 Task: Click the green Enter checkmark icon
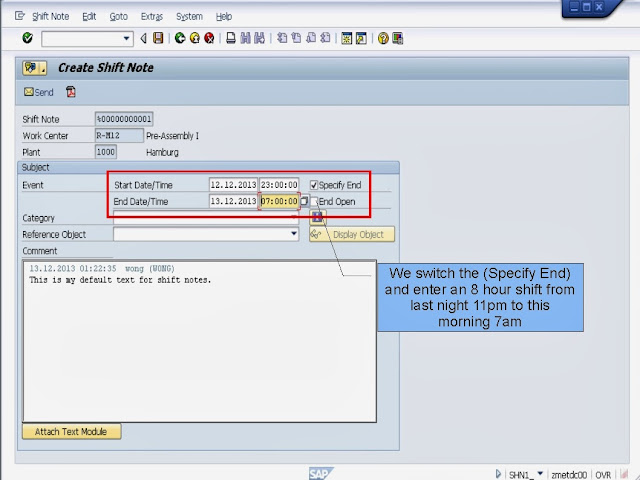(27, 38)
